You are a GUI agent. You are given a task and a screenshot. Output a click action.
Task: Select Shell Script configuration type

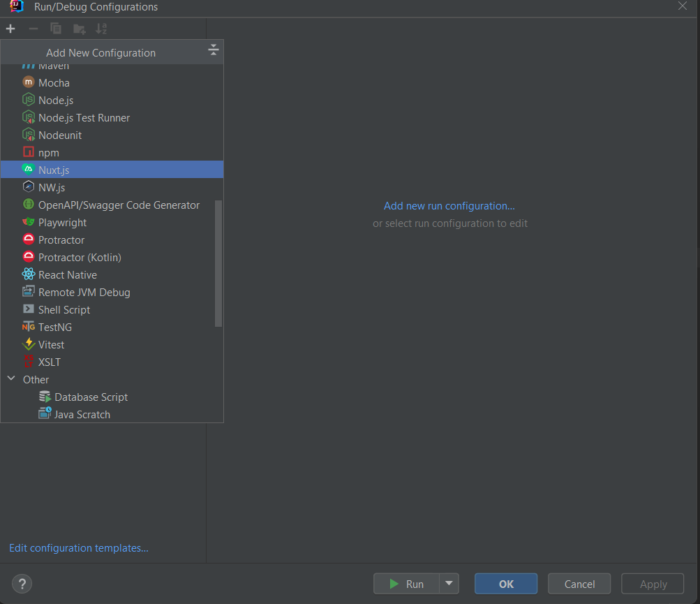point(112,309)
